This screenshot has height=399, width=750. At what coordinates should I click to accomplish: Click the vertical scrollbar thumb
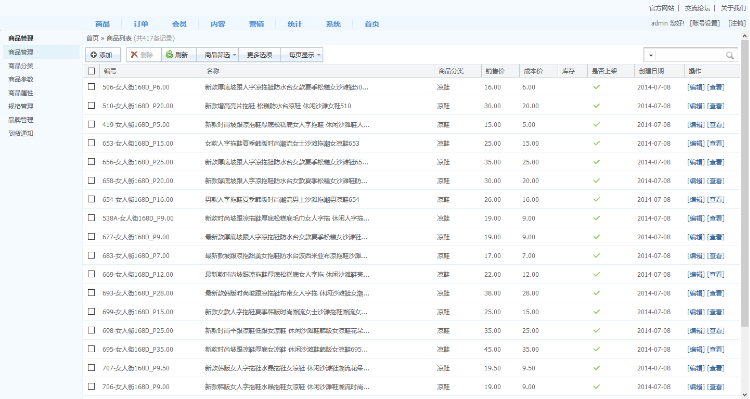coord(745,184)
